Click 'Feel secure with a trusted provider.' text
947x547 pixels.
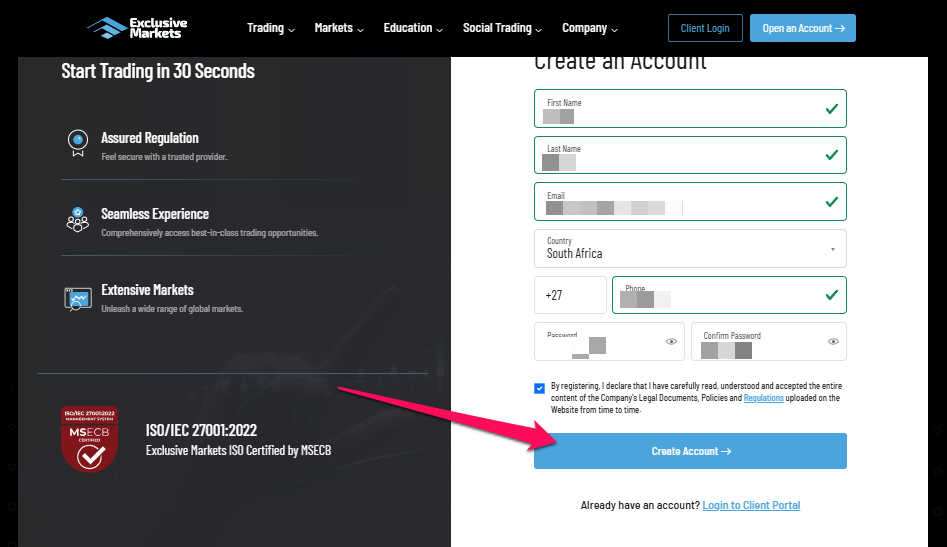point(164,157)
